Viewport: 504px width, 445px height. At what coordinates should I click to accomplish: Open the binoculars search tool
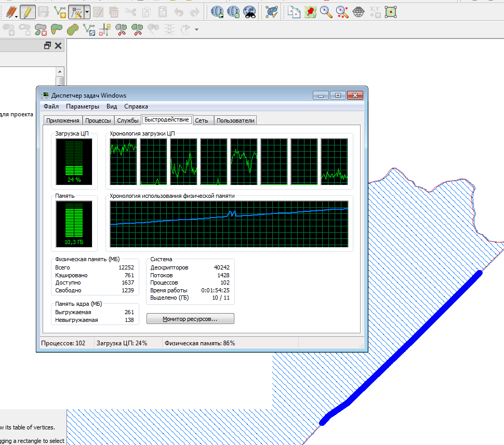coord(249,11)
